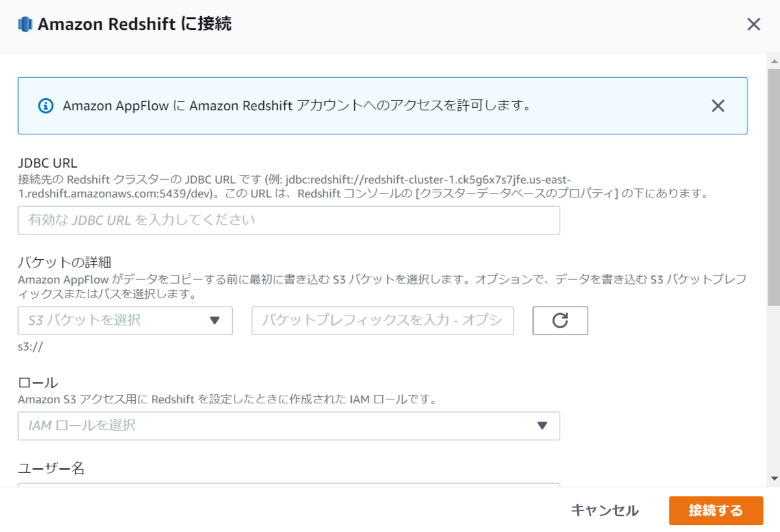
Task: Click the bucket prefix input field
Action: click(x=382, y=320)
